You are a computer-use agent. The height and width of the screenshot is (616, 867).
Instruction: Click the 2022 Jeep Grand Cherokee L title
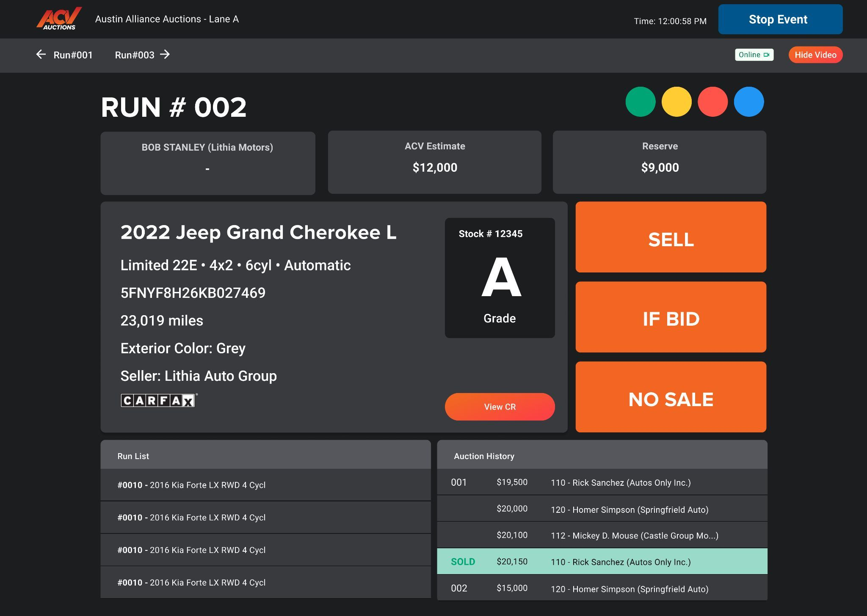[x=258, y=232]
